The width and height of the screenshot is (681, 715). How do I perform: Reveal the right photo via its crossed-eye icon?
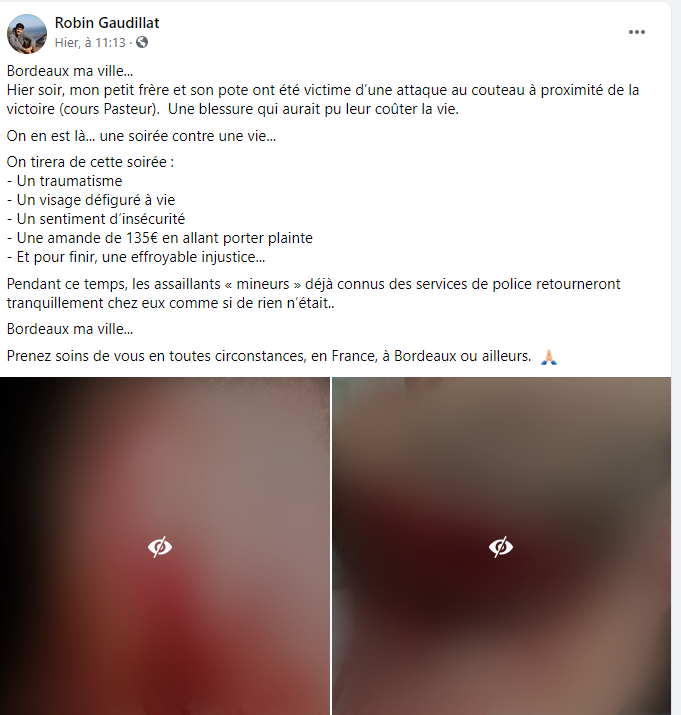click(500, 547)
